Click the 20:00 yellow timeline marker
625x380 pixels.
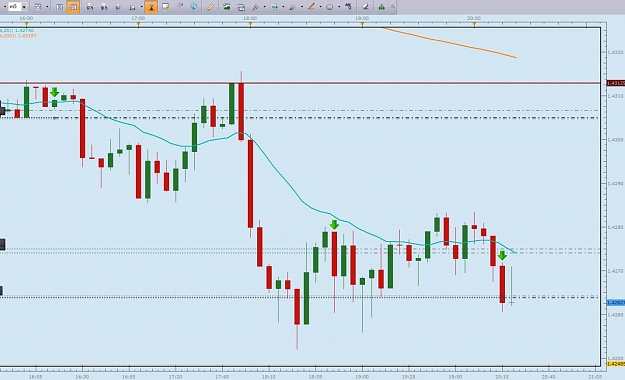click(x=474, y=24)
